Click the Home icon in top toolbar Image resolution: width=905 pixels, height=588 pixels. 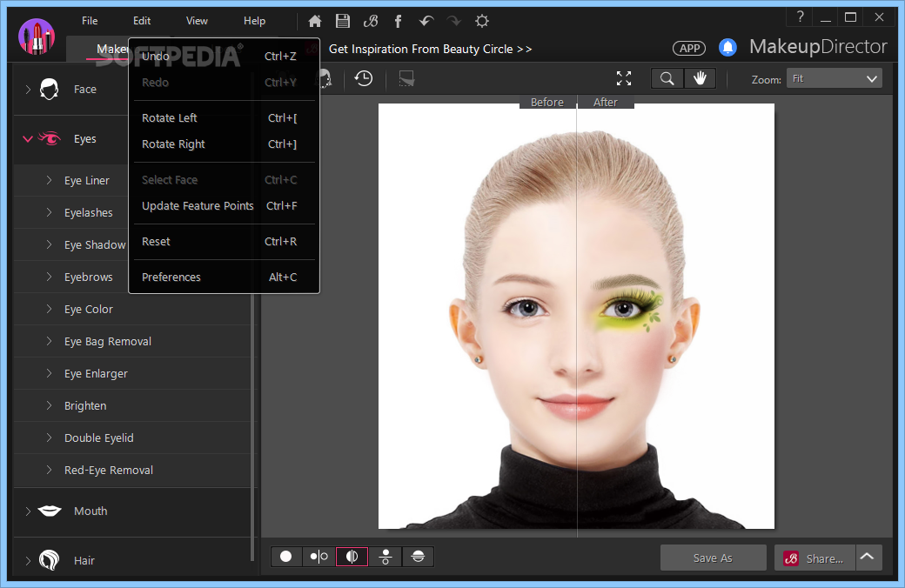pos(315,21)
